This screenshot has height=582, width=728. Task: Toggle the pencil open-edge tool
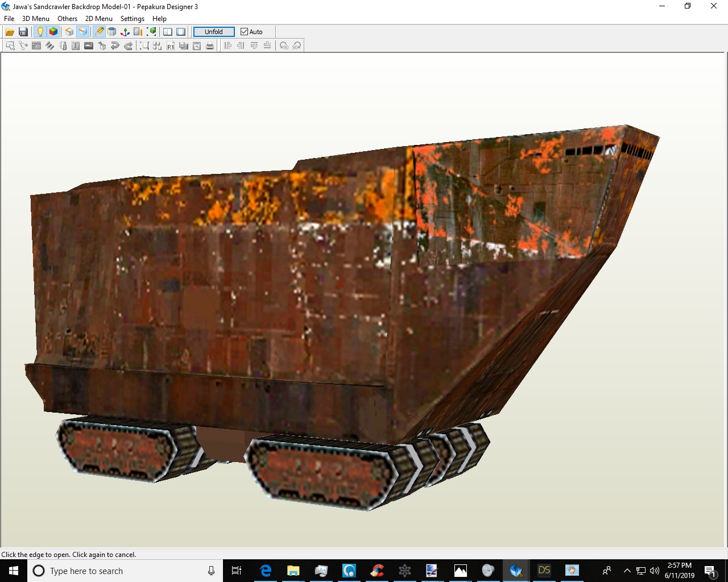(99, 32)
